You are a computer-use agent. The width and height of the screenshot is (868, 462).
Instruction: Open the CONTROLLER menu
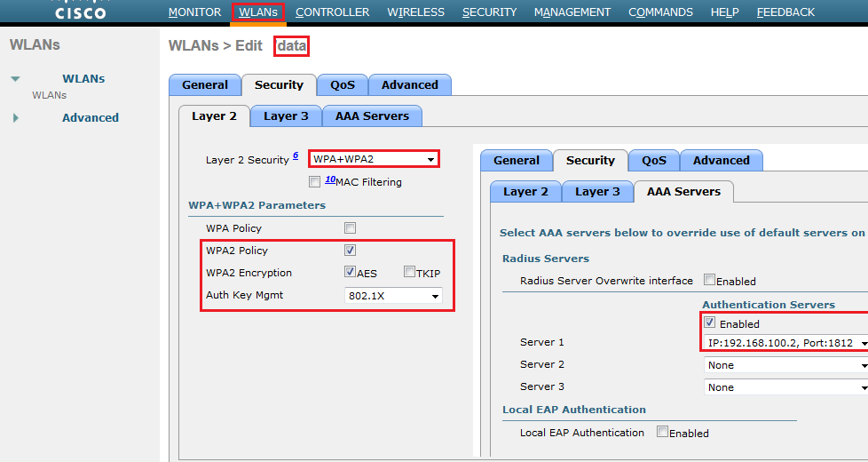point(332,12)
